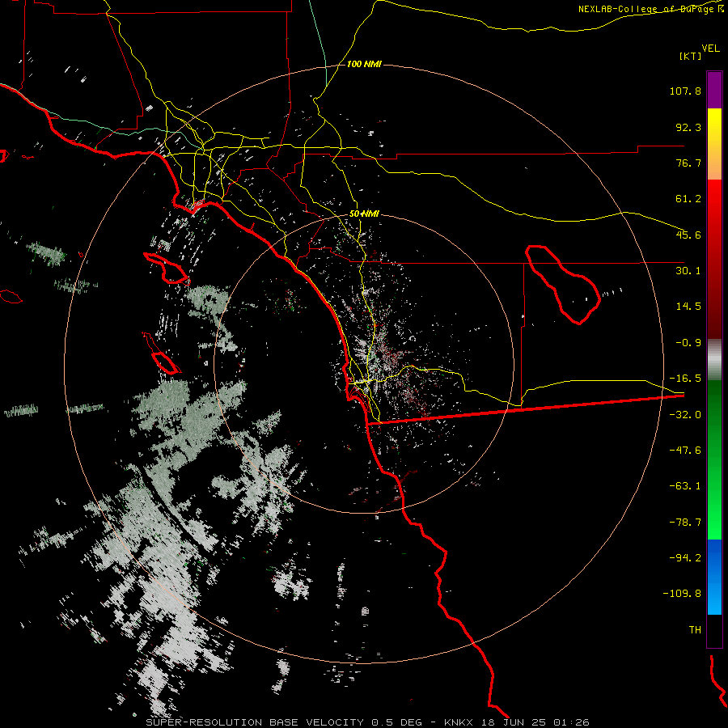Pick the purple segment of the velocity scale
The image size is (728, 728).
click(x=714, y=90)
